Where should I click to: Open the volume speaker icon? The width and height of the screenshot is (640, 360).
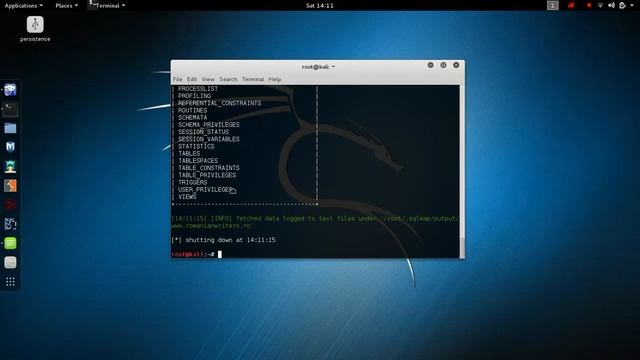(611, 5)
